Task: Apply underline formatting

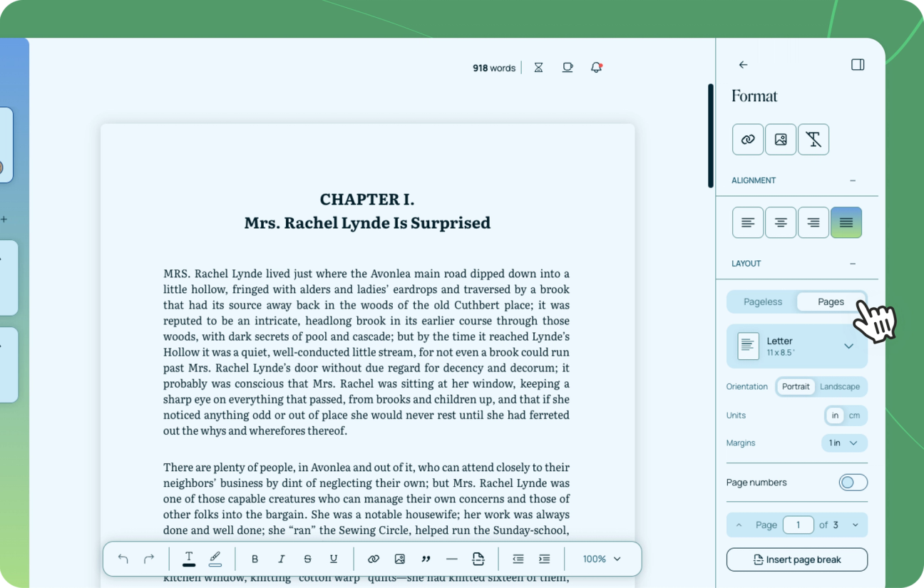Action: point(334,559)
